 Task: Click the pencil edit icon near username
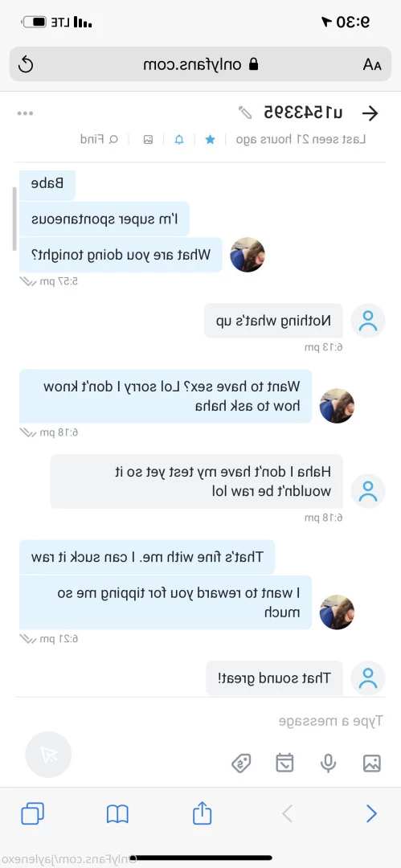click(245, 113)
